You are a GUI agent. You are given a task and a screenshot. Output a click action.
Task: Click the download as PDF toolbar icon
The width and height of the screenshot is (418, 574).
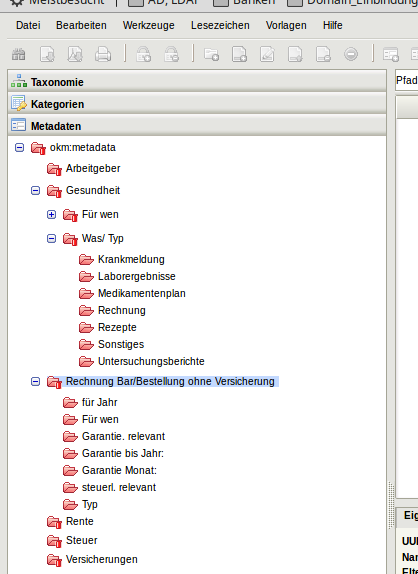pyautogui.click(x=75, y=55)
